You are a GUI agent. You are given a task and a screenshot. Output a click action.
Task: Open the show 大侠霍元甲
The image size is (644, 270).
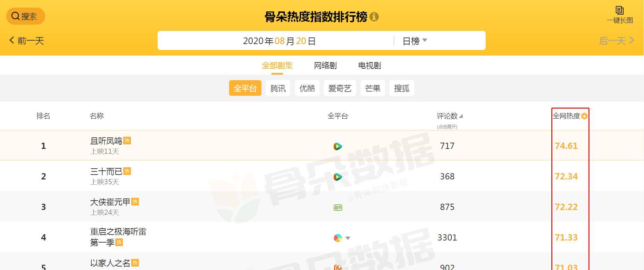pos(110,202)
